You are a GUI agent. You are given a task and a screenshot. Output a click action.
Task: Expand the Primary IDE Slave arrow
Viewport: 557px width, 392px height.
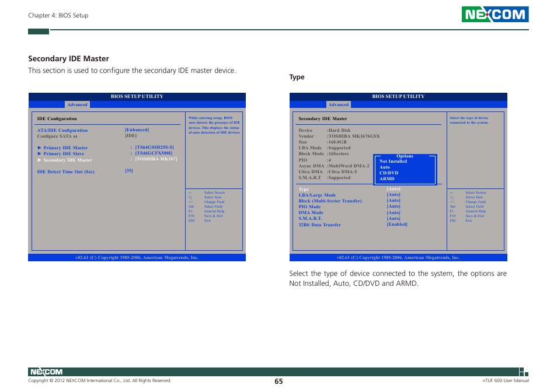coord(40,153)
